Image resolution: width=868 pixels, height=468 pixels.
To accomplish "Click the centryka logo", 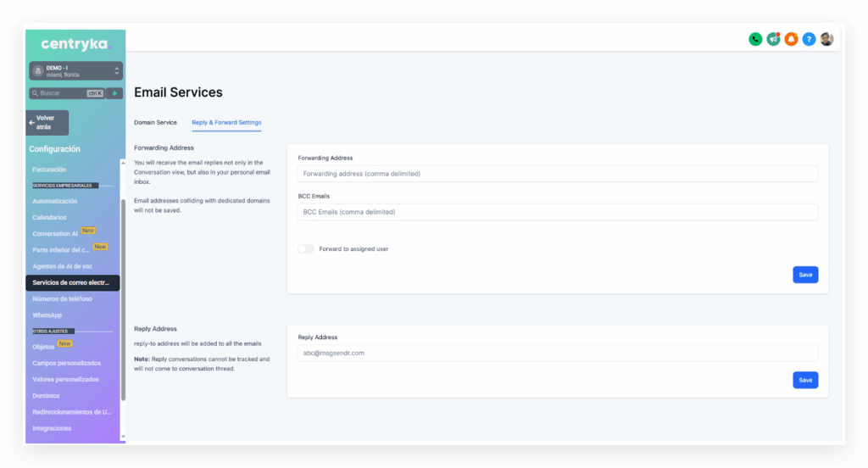I will (x=75, y=44).
